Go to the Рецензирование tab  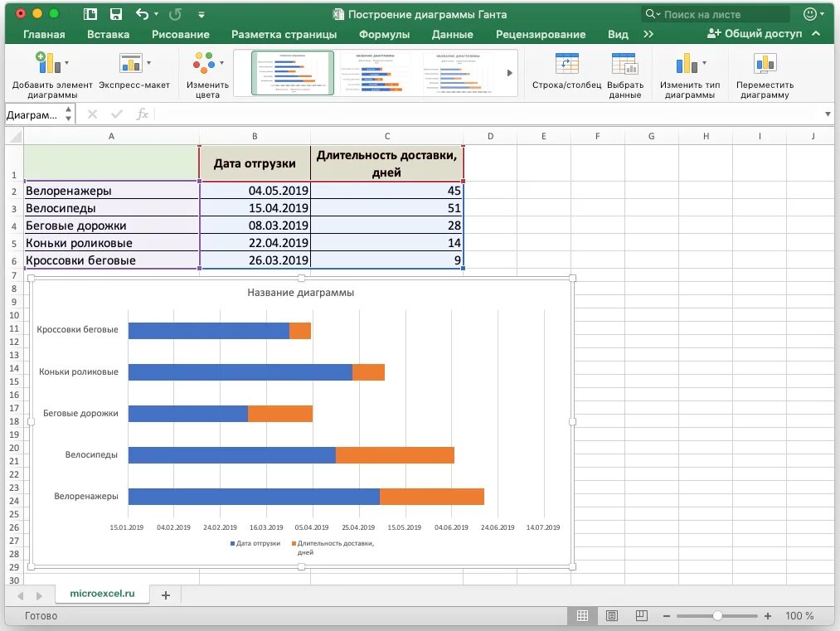541,34
